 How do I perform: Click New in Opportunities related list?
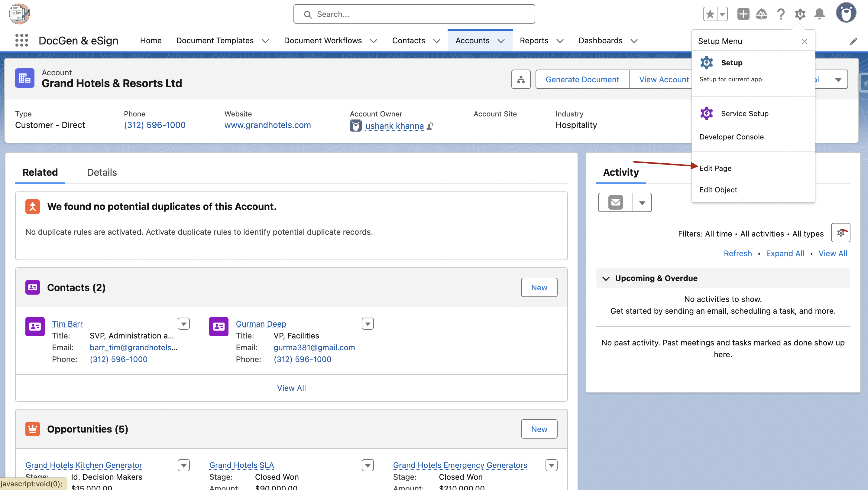[539, 429]
